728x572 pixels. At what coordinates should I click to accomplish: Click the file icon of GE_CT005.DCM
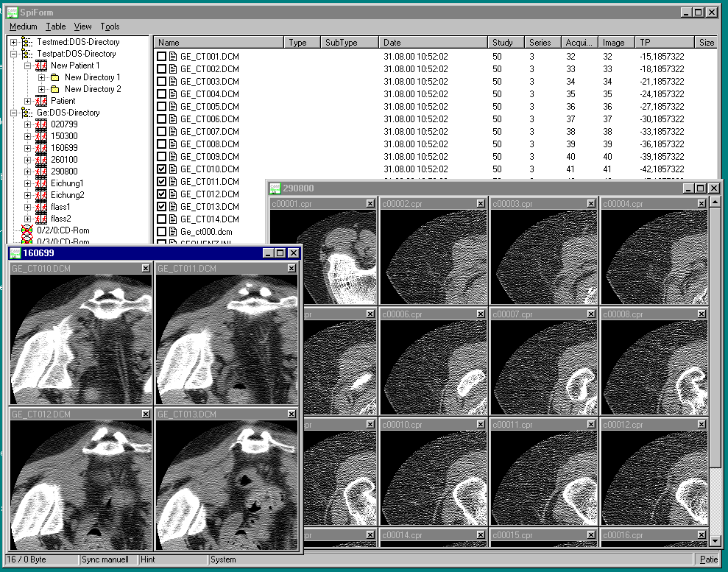pyautogui.click(x=173, y=107)
